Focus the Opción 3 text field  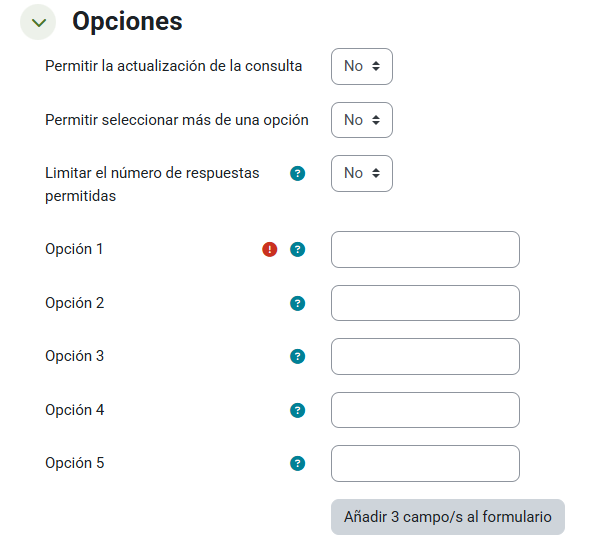(425, 356)
